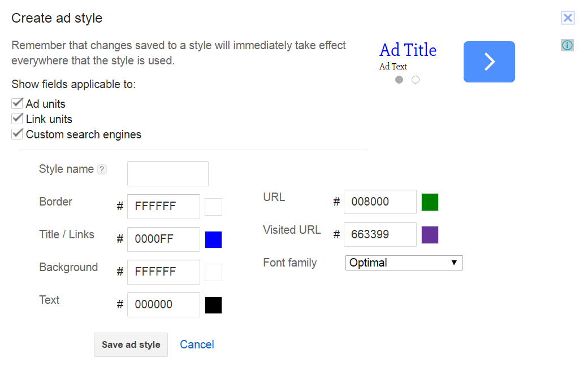The width and height of the screenshot is (588, 371).
Task: Click the Ad Text preview label
Action: click(x=393, y=66)
